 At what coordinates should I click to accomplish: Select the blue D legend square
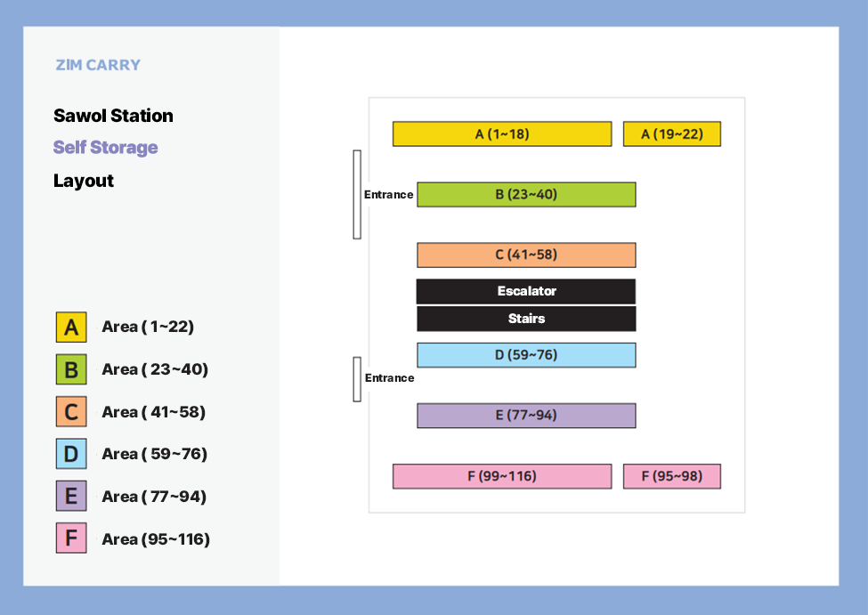point(71,454)
